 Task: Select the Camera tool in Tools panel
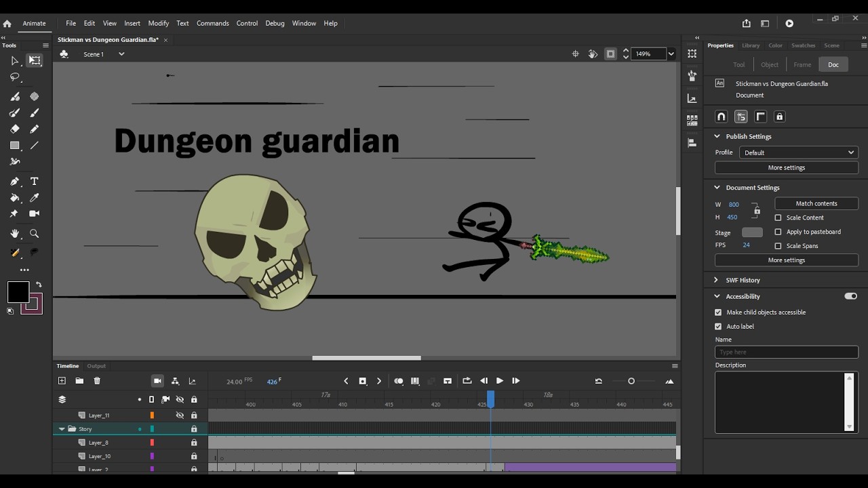pos(35,213)
